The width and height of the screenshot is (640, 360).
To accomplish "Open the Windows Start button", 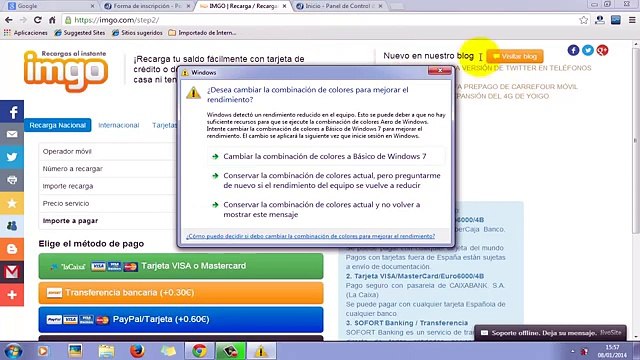I will pos(13,351).
